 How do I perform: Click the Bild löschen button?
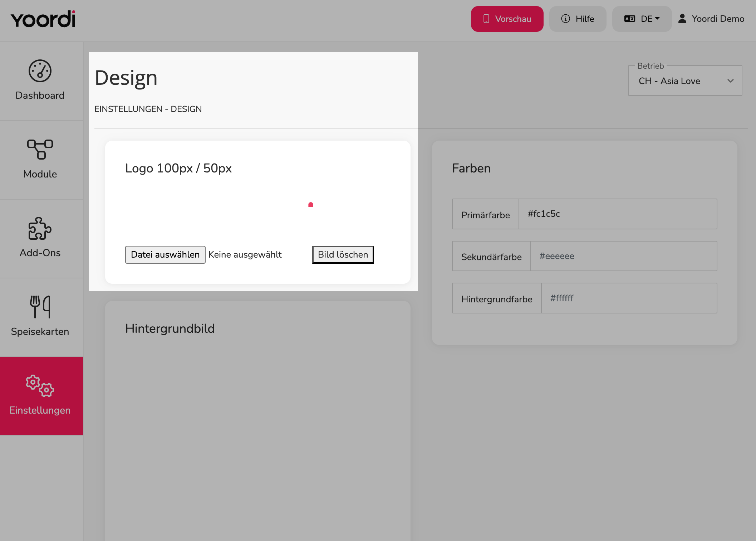(343, 255)
